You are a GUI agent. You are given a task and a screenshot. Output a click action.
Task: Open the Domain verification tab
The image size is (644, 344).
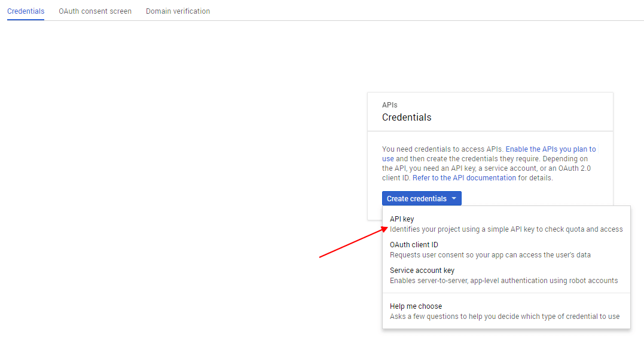pyautogui.click(x=178, y=11)
